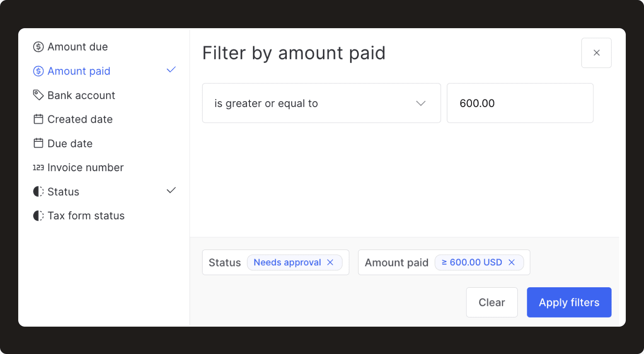Toggle the checkmark on Status filter
The width and height of the screenshot is (644, 354).
click(x=171, y=191)
